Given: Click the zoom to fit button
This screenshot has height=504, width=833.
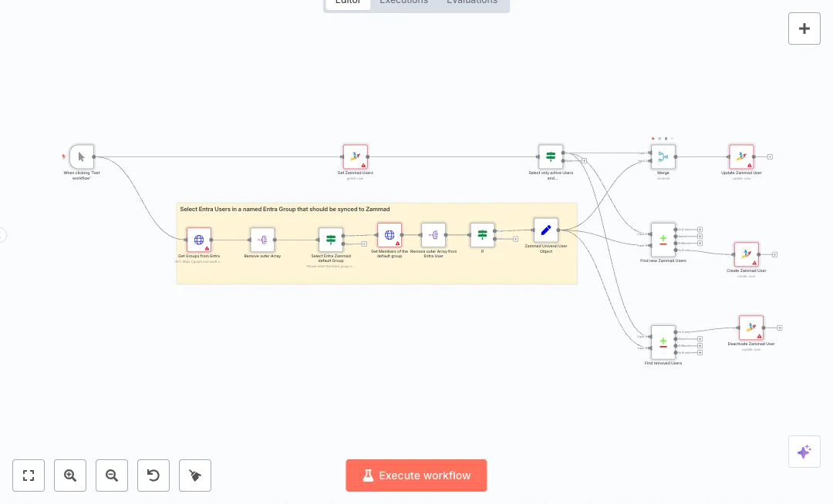Looking at the screenshot, I should tap(29, 475).
